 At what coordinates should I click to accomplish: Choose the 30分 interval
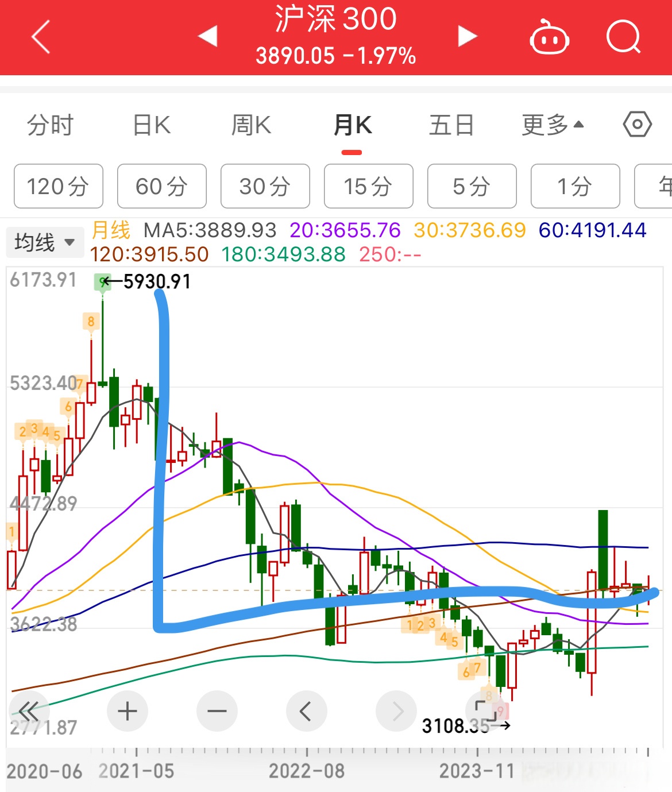(265, 186)
